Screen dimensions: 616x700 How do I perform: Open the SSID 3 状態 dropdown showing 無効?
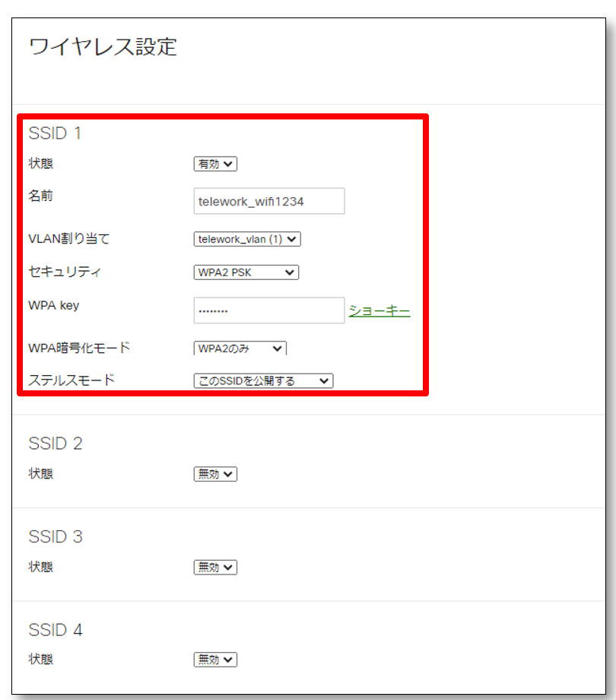(215, 568)
